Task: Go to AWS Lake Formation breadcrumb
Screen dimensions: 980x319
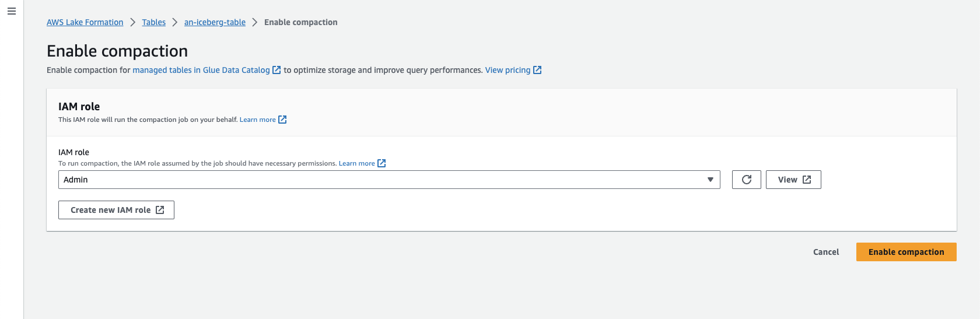Action: point(85,22)
